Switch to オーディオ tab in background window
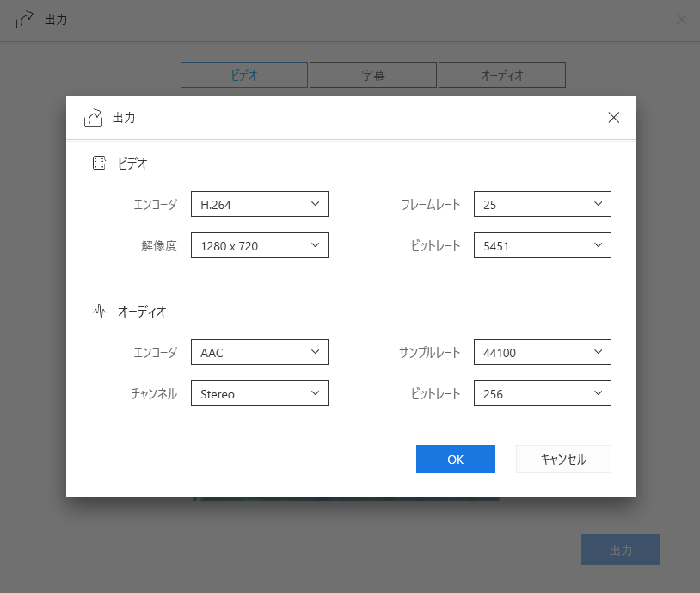Image resolution: width=700 pixels, height=593 pixels. point(502,75)
